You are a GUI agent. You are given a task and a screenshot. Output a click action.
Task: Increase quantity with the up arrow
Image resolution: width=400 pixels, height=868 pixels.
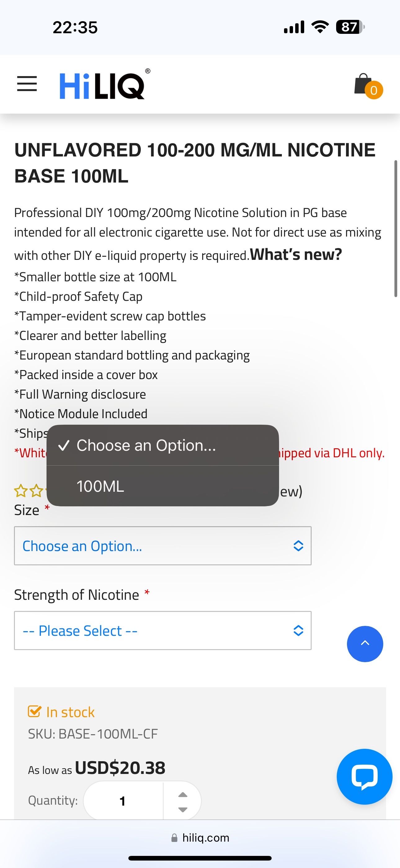[183, 794]
